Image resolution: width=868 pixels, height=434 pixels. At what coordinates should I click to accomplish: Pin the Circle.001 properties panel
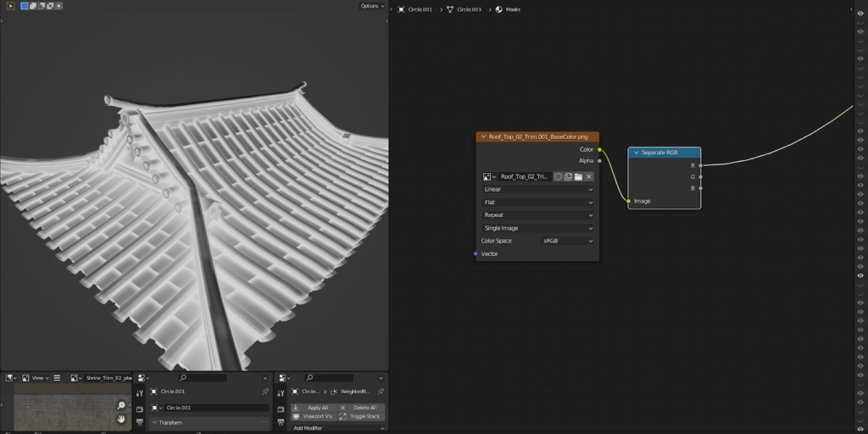click(265, 392)
